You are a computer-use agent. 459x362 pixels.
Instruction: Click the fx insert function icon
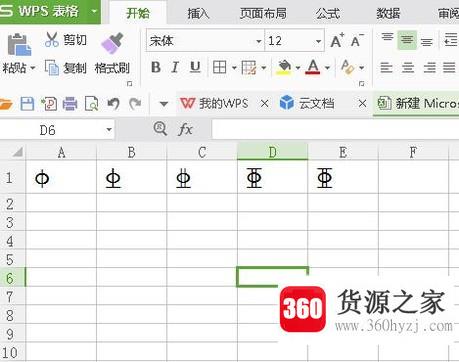click(185, 129)
